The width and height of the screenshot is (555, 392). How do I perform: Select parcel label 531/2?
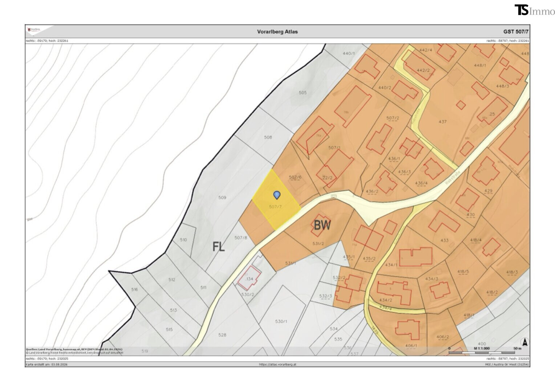click(x=318, y=243)
